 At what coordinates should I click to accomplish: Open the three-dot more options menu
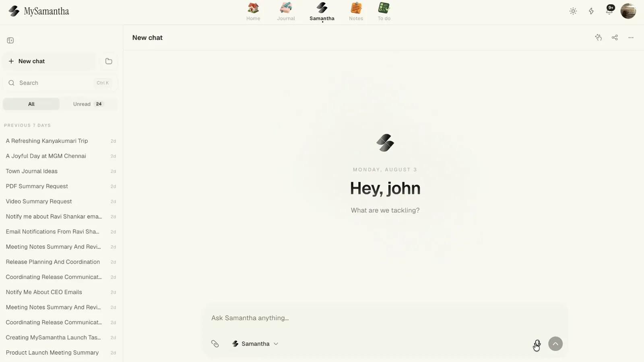pyautogui.click(x=631, y=37)
